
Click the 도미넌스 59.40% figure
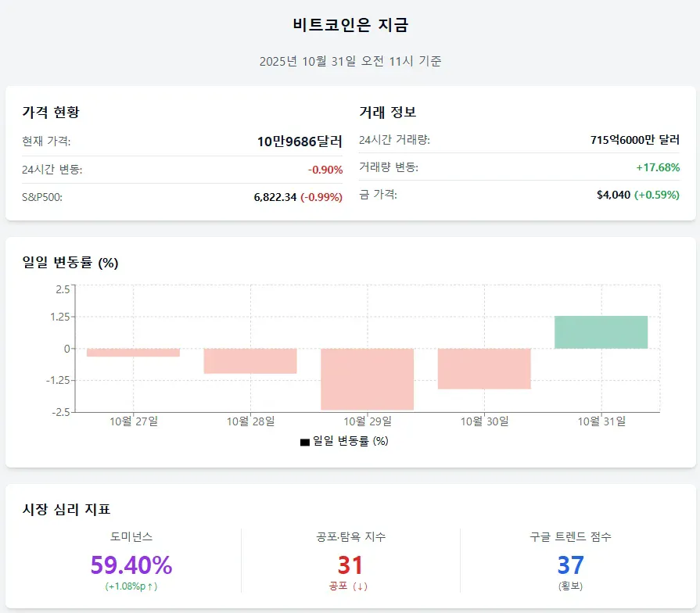tap(131, 565)
